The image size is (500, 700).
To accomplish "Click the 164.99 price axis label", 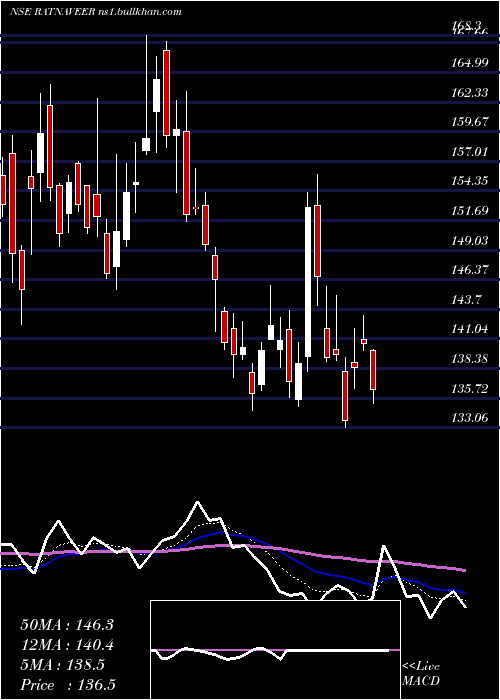I will [x=470, y=63].
